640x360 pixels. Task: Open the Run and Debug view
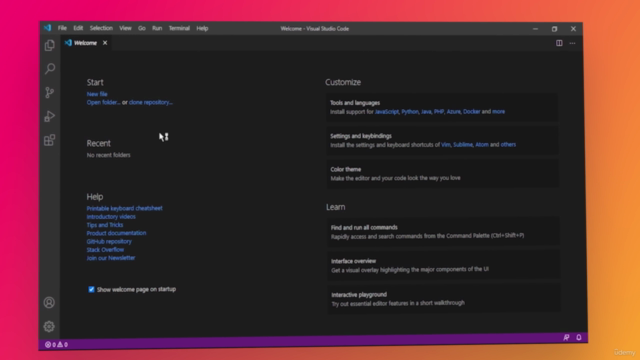(x=49, y=116)
